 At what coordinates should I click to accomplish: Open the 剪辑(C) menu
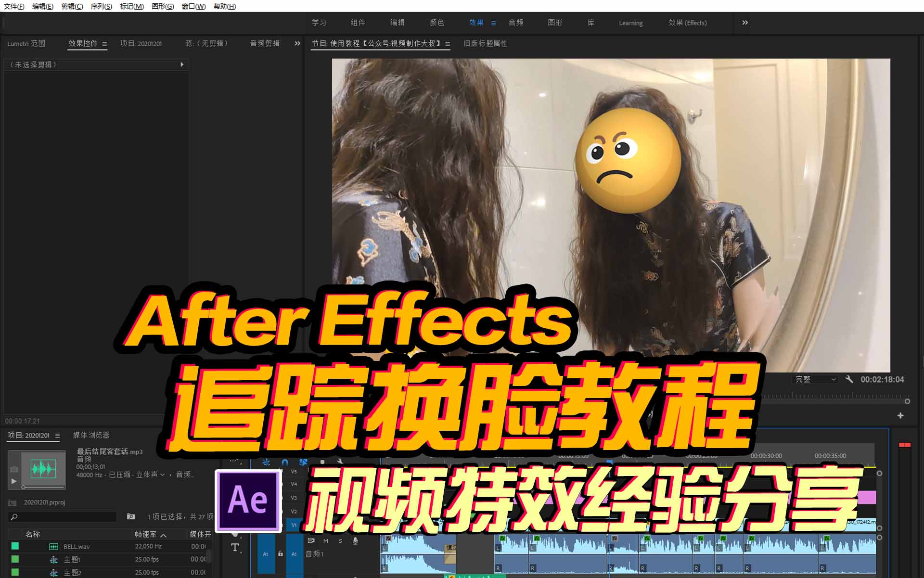(x=72, y=6)
